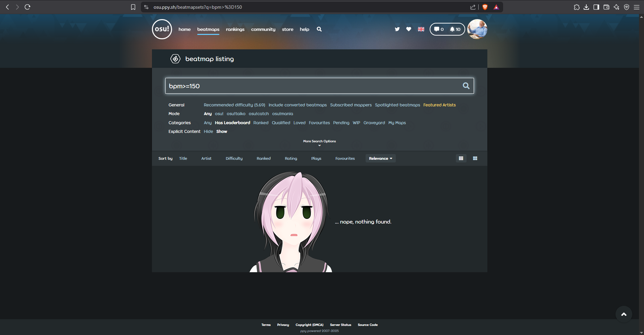Bookmark this page with the bookmark icon
644x335 pixels.
(133, 7)
